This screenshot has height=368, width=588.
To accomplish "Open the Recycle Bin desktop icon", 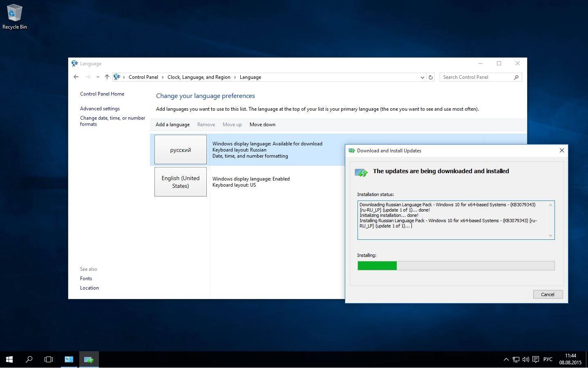I will [x=14, y=17].
